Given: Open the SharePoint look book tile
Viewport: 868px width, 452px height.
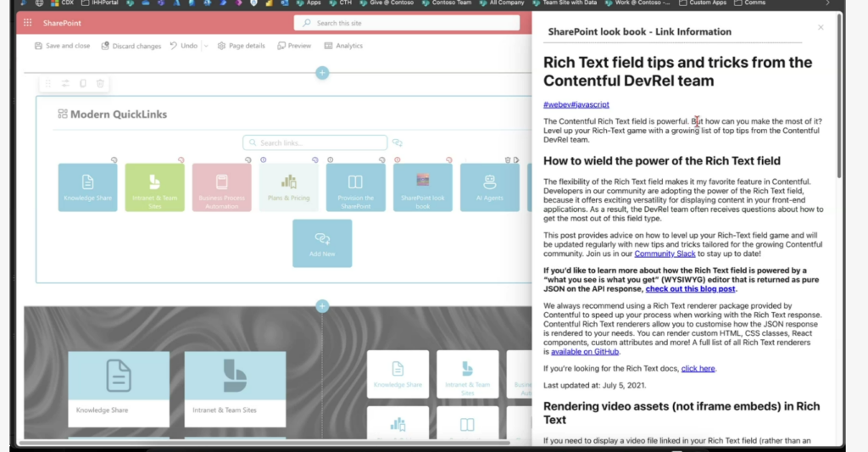Looking at the screenshot, I should point(422,187).
